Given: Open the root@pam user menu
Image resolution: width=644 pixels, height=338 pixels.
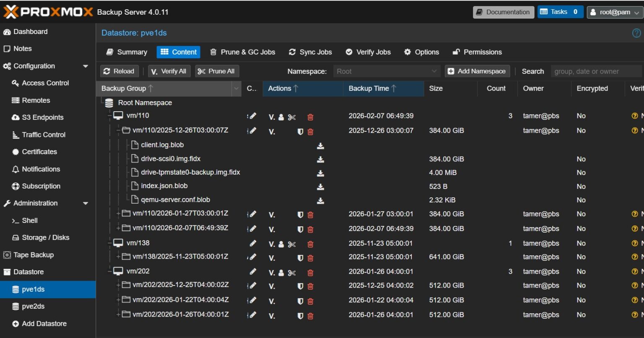Looking at the screenshot, I should 615,12.
